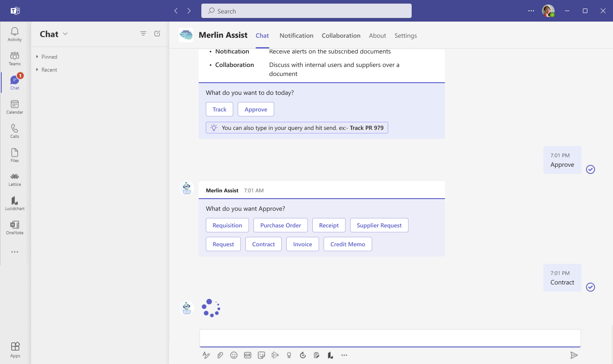Open the text Format options

206,355
